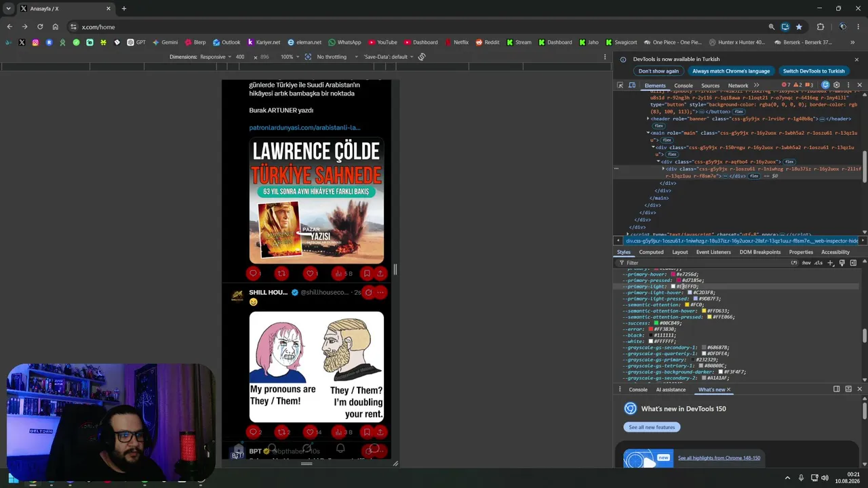The height and width of the screenshot is (488, 868).
Task: Open color picker for --success green swatch
Action: tap(655, 323)
